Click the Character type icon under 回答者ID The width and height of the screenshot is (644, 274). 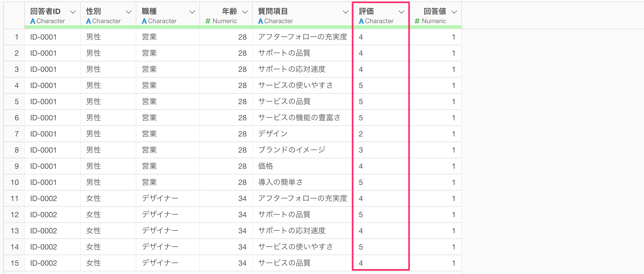pos(33,21)
